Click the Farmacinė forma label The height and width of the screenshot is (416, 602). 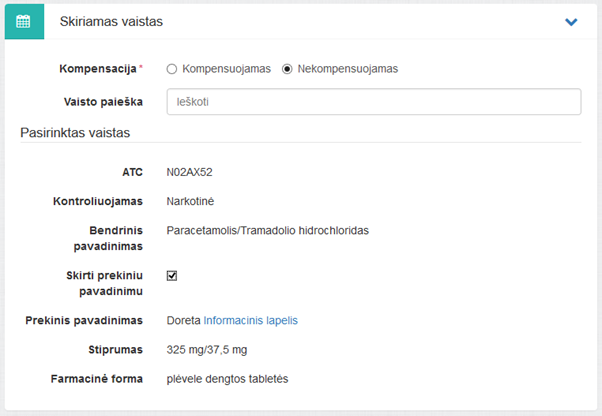(98, 379)
